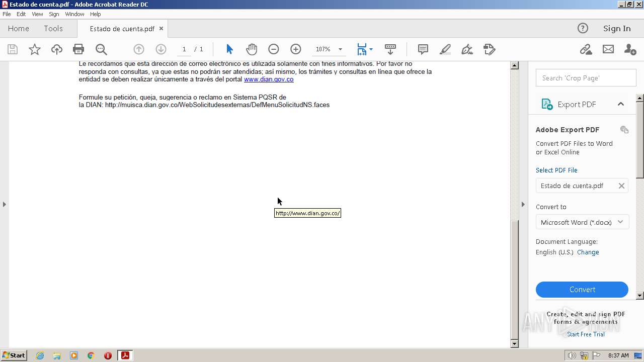Open the Convert to format dropdown

pos(582,222)
